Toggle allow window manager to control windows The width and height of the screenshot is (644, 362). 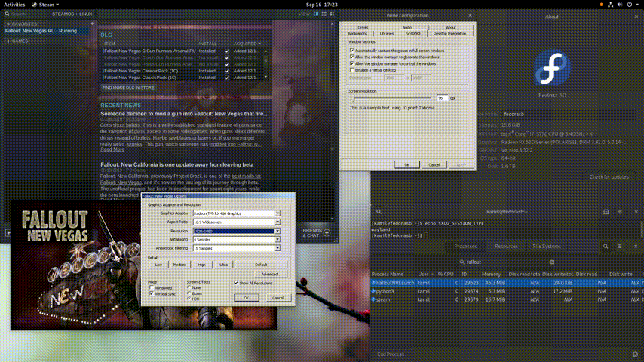[352, 63]
